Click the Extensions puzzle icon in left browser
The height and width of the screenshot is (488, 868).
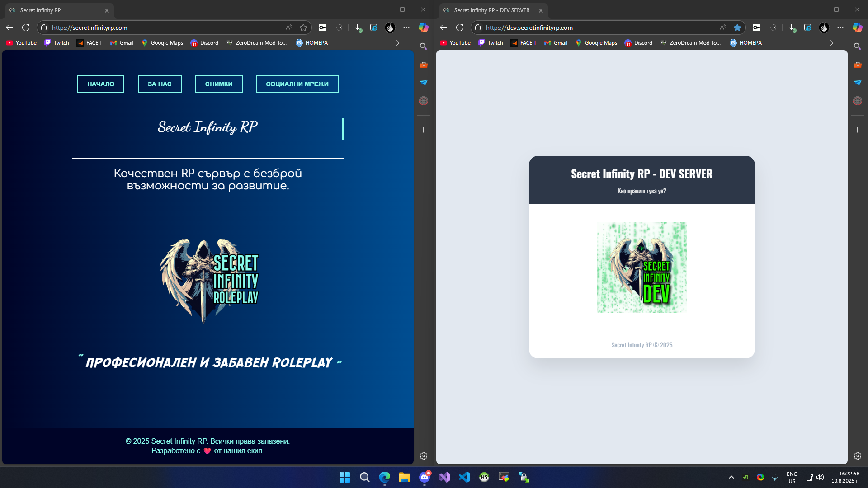click(339, 28)
